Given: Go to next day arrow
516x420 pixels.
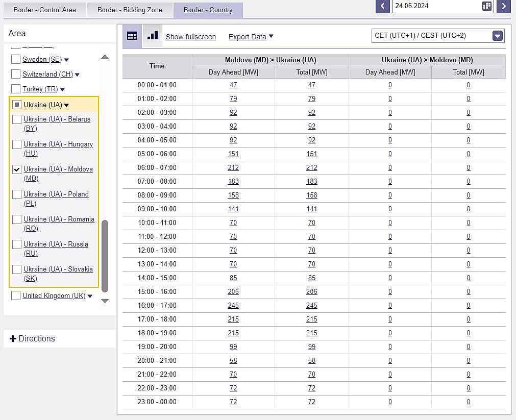Looking at the screenshot, I should click(x=504, y=6).
